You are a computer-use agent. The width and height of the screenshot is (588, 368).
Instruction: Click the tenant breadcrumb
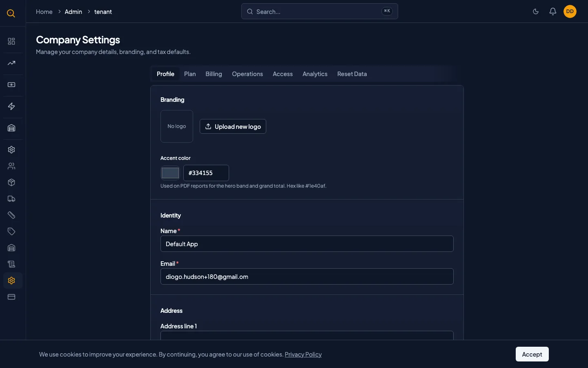[103, 11]
